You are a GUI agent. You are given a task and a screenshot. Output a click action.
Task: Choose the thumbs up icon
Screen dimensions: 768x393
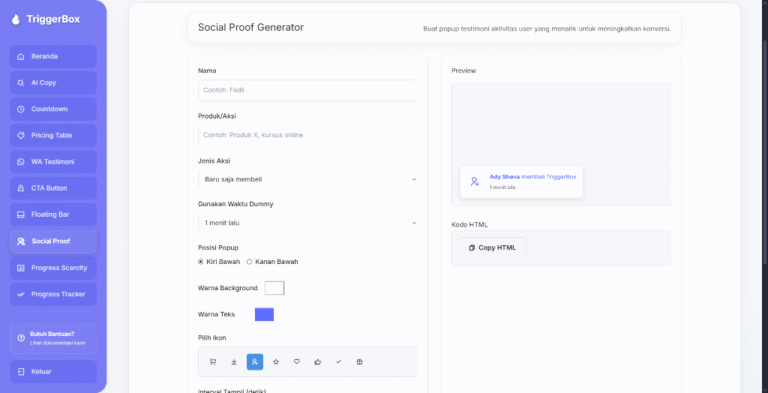pos(318,362)
